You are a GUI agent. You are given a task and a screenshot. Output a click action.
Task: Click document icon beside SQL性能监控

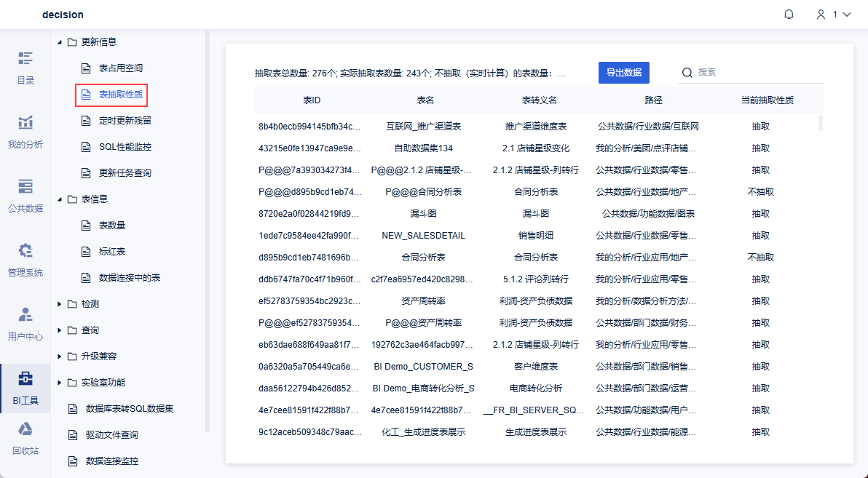click(86, 147)
